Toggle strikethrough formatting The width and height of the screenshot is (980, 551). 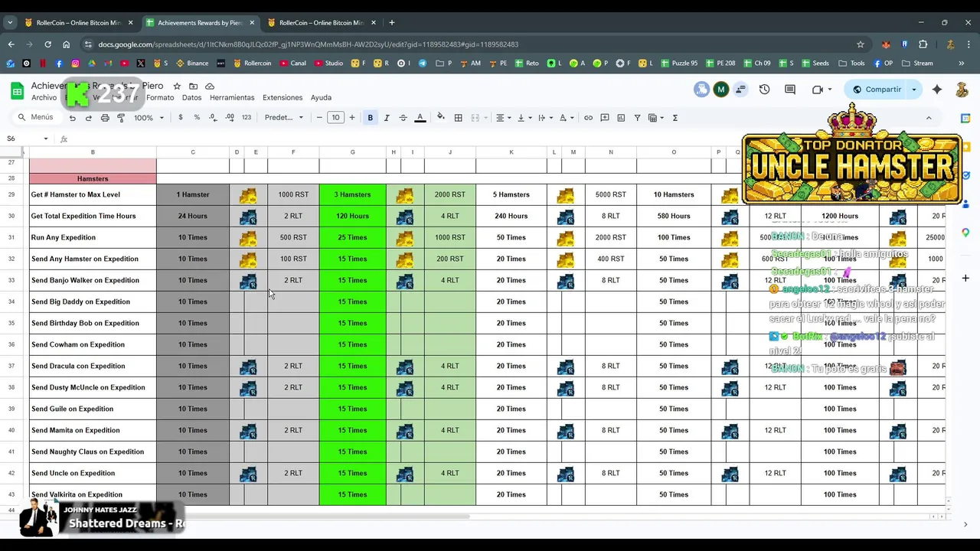403,118
